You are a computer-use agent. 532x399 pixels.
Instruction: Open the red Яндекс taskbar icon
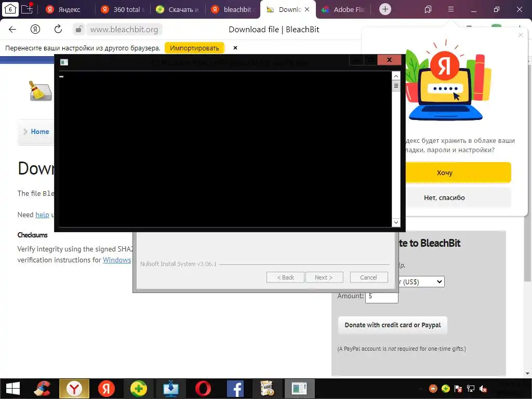click(106, 389)
